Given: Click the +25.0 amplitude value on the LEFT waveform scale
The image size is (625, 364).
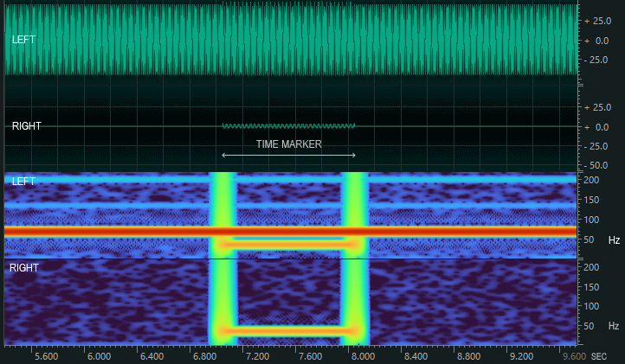Looking at the screenshot, I should click(x=596, y=20).
